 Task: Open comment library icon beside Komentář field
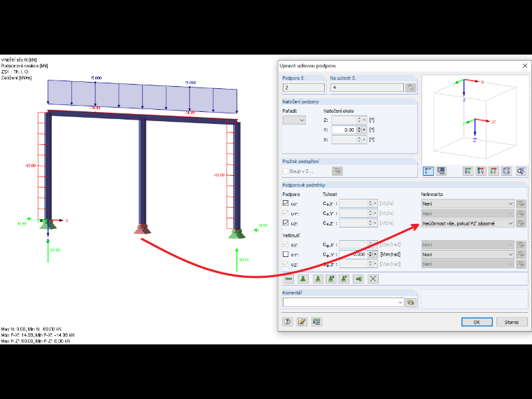(x=410, y=302)
